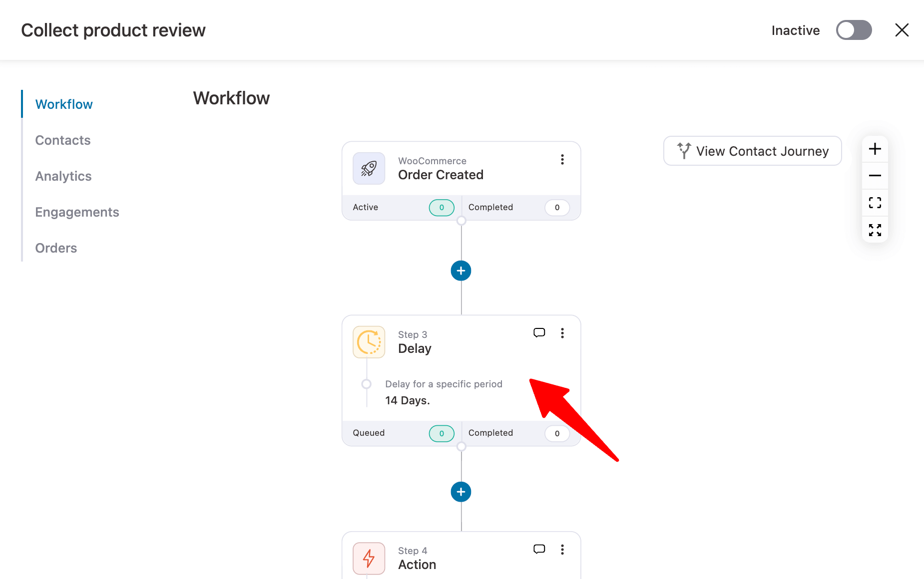Enter fullscreen mode with the expand arrows icon
Image resolution: width=924 pixels, height=579 pixels.
tap(875, 230)
